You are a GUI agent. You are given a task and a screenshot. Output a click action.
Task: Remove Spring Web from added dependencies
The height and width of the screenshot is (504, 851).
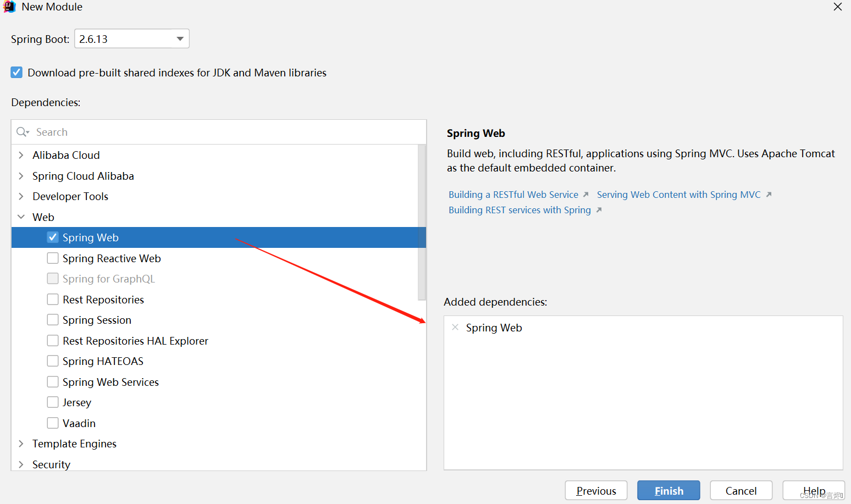coord(455,327)
